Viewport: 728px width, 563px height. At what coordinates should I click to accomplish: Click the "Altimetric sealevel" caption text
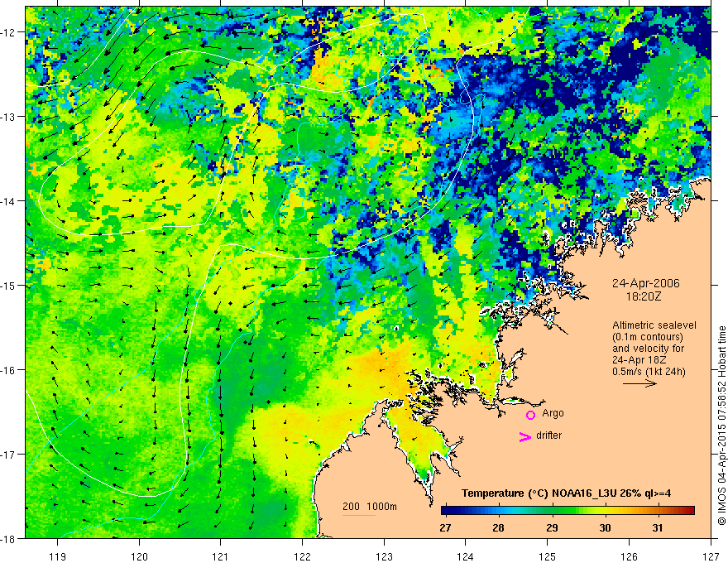654,325
